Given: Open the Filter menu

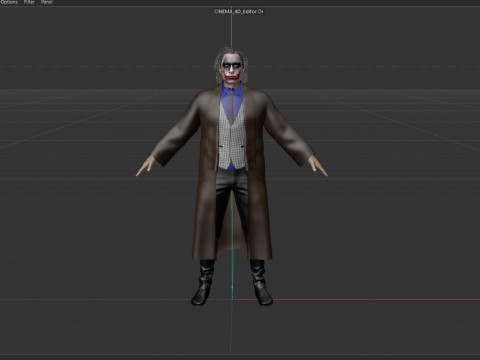Looking at the screenshot, I should [29, 2].
